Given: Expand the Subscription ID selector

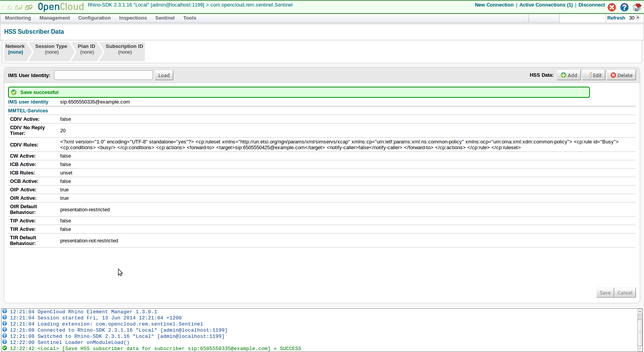Looking at the screenshot, I should point(124,49).
